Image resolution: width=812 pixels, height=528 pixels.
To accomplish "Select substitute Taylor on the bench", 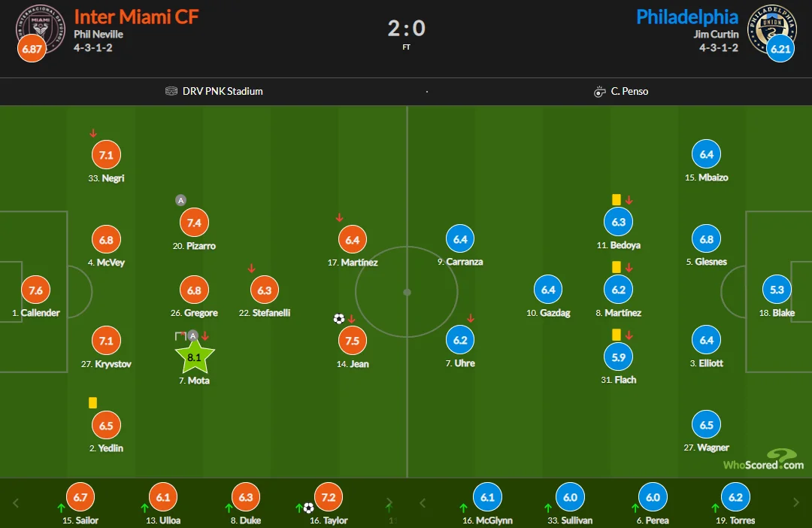I will pos(328,498).
